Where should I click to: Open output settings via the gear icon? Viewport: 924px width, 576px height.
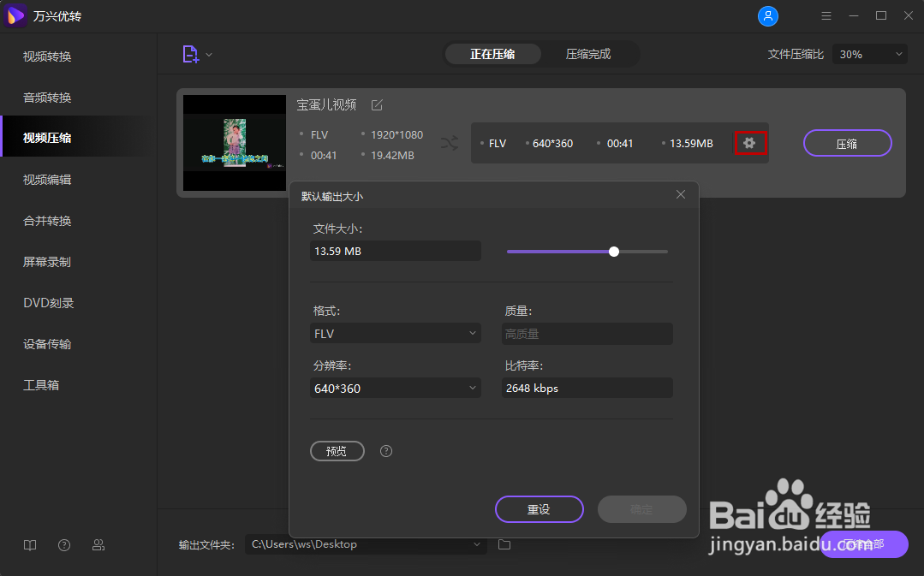750,143
